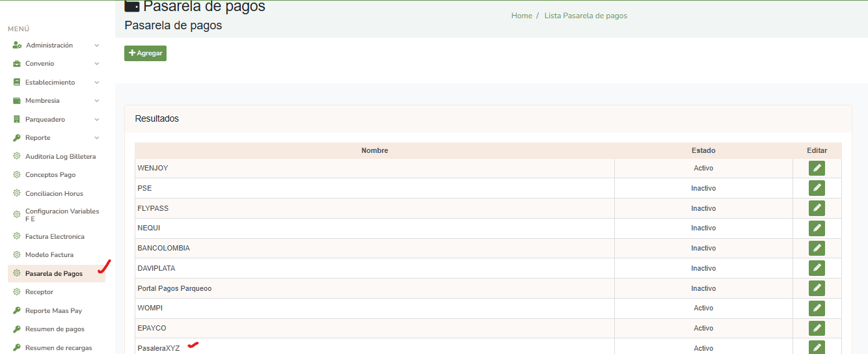Go to Home breadcrumb link
868x354 pixels.
521,16
